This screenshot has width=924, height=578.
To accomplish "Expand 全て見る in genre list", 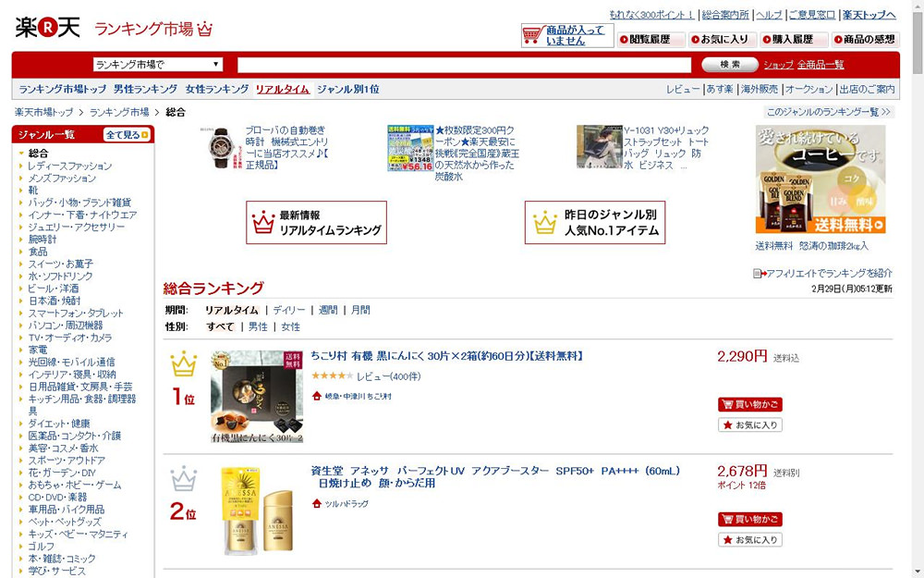I will tap(127, 135).
